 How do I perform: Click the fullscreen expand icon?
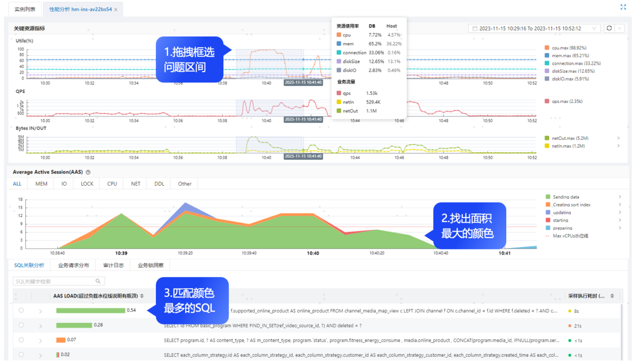[623, 7]
